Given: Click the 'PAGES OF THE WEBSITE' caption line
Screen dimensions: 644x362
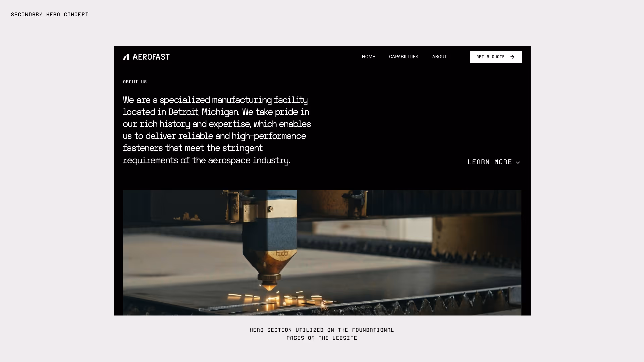Looking at the screenshot, I should pos(322,338).
